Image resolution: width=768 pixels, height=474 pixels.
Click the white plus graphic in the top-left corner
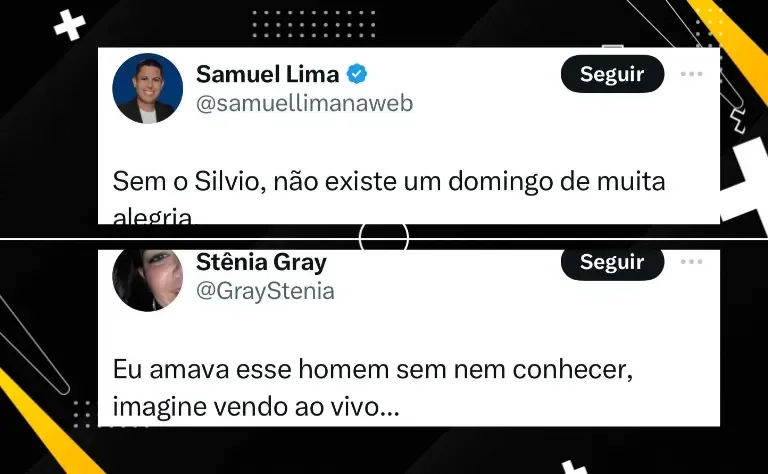pyautogui.click(x=70, y=25)
